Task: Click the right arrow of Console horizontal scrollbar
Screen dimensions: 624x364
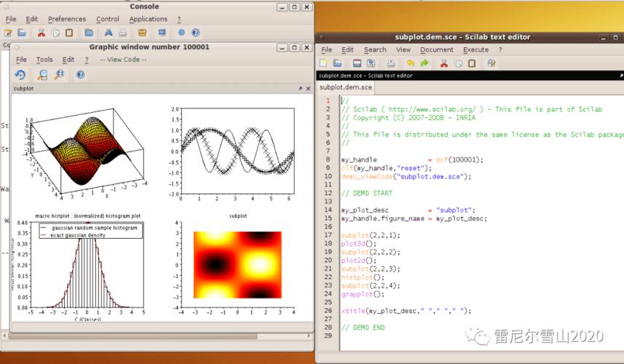Action: (x=309, y=336)
